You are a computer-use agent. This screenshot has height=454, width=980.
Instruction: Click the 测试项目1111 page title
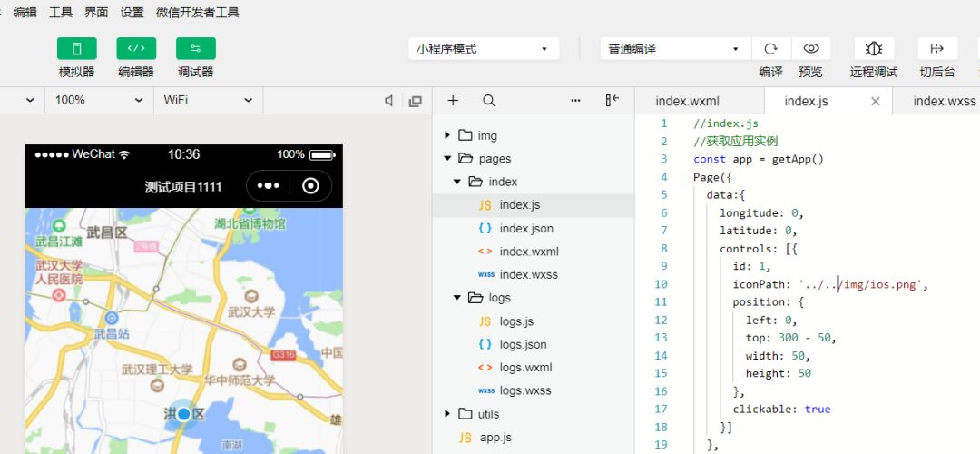coord(183,186)
